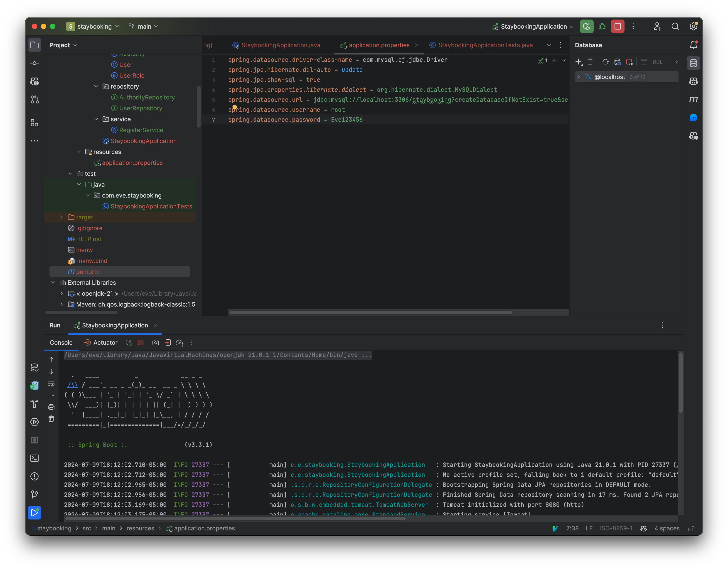Open Search Everywhere magnifier
The height and width of the screenshot is (569, 728).
pyautogui.click(x=675, y=27)
